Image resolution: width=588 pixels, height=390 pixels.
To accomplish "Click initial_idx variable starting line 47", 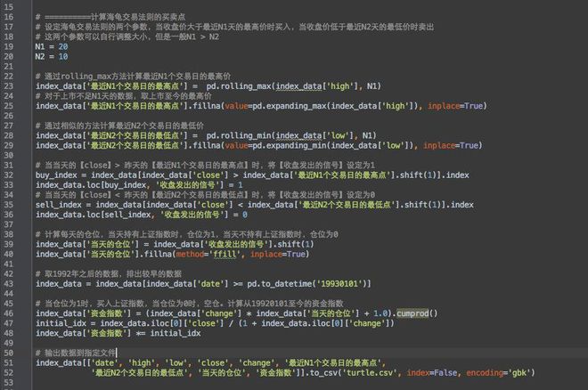I will (61, 323).
